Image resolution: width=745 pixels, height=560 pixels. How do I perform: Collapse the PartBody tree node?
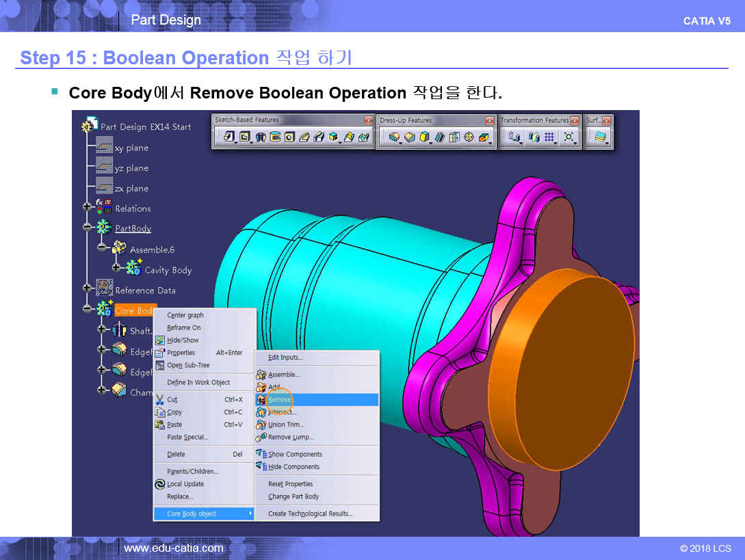pos(87,228)
